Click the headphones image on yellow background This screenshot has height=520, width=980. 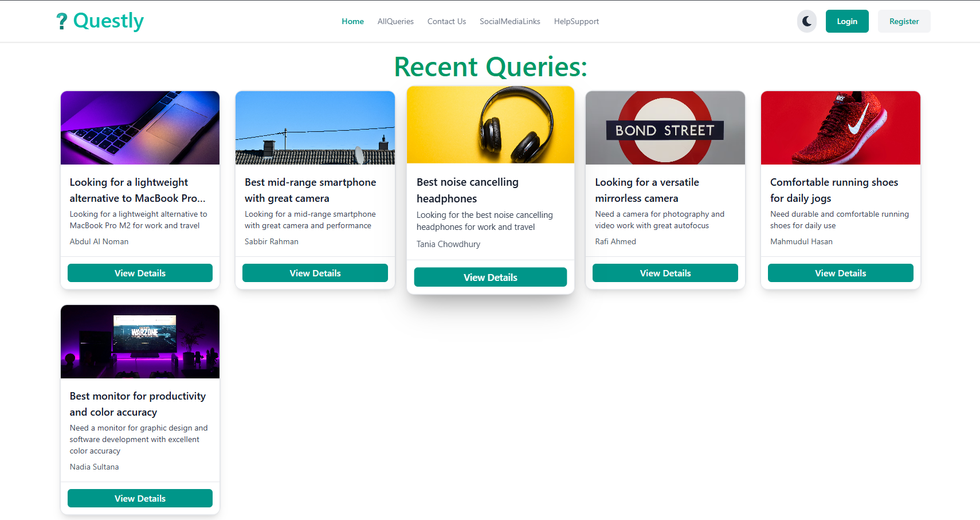pyautogui.click(x=490, y=125)
